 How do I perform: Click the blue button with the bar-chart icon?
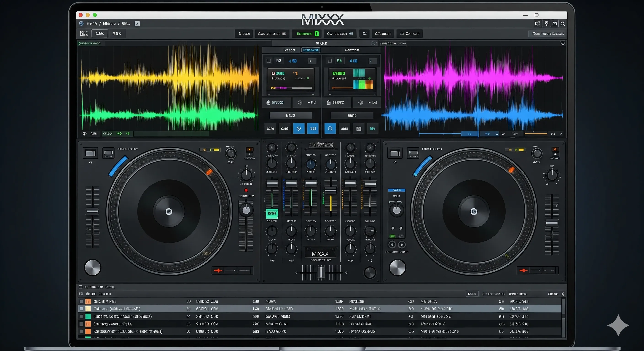point(313,128)
